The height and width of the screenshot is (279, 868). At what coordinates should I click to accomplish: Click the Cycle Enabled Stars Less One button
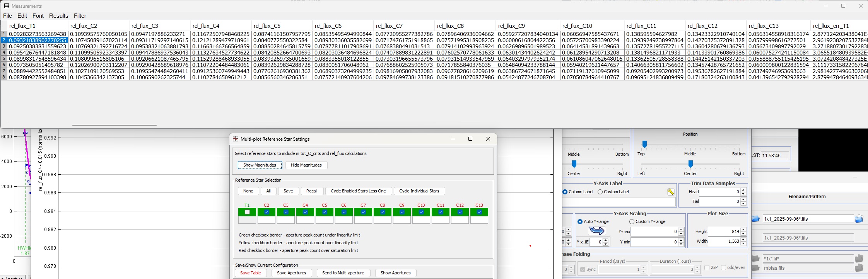(x=358, y=191)
